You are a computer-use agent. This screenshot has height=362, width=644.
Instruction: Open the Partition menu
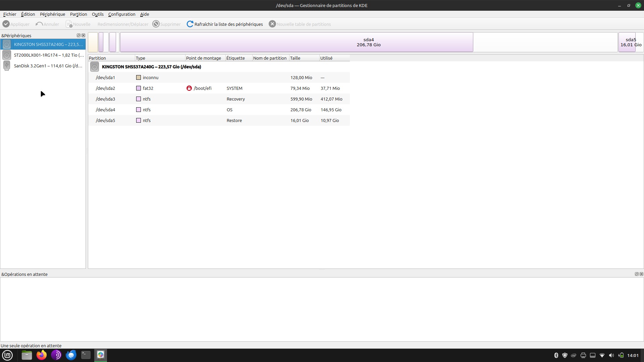(78, 14)
